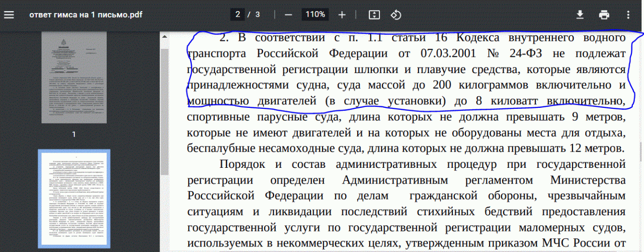The width and height of the screenshot is (644, 252).
Task: Zoom in with the plus icon
Action: 342,15
